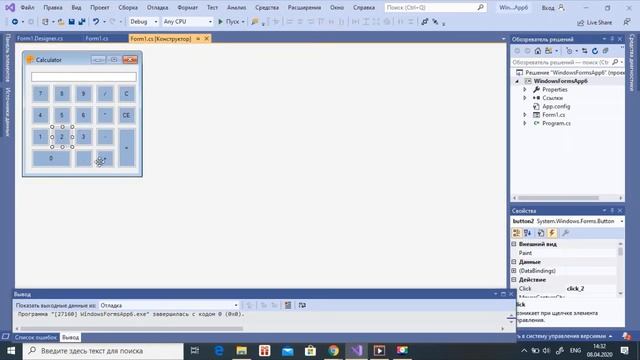Click the Home icon in Solution Explorer
The width and height of the screenshot is (640, 360).
(538, 51)
